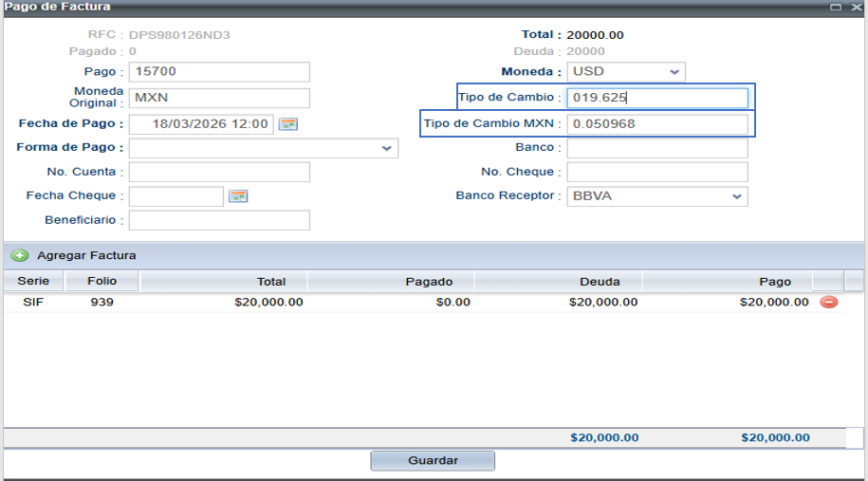This screenshot has height=481, width=868.
Task: Click the Moneda Original field
Action: 219,98
